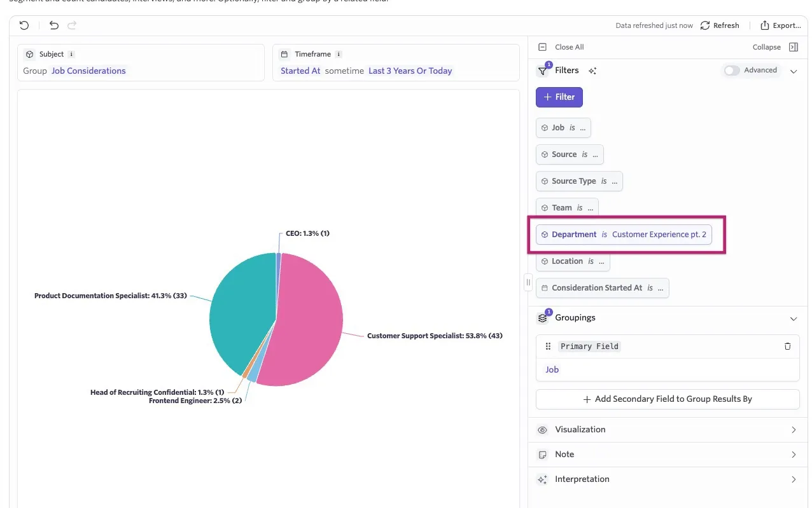Click the Close All minus-square icon
The width and height of the screenshot is (812, 508).
(543, 47)
